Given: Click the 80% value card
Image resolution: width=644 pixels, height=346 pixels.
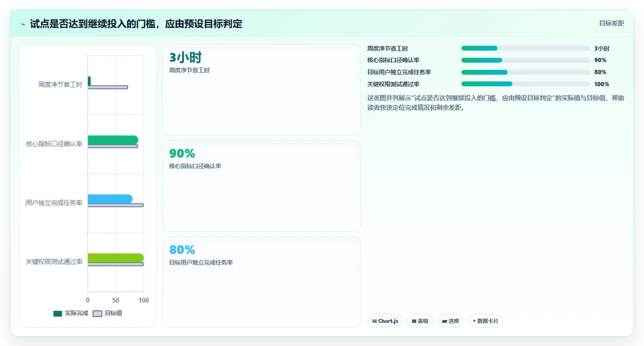Looking at the screenshot, I should tap(261, 282).
